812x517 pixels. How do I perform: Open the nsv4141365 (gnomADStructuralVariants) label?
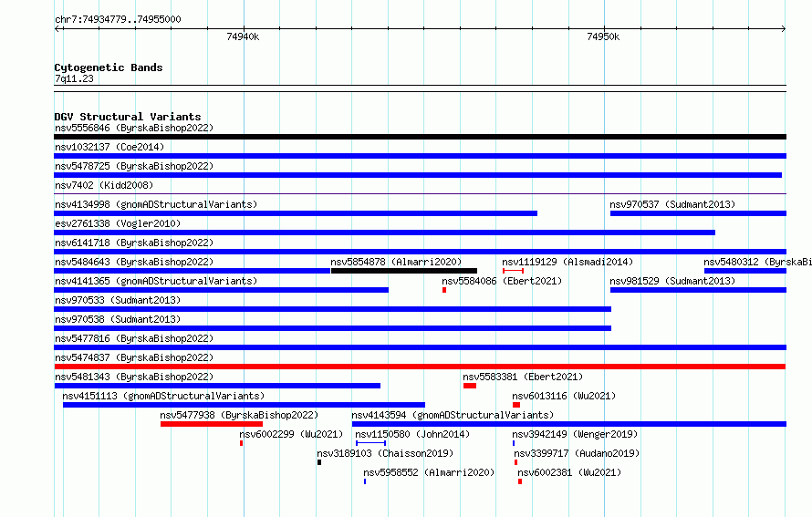[156, 281]
